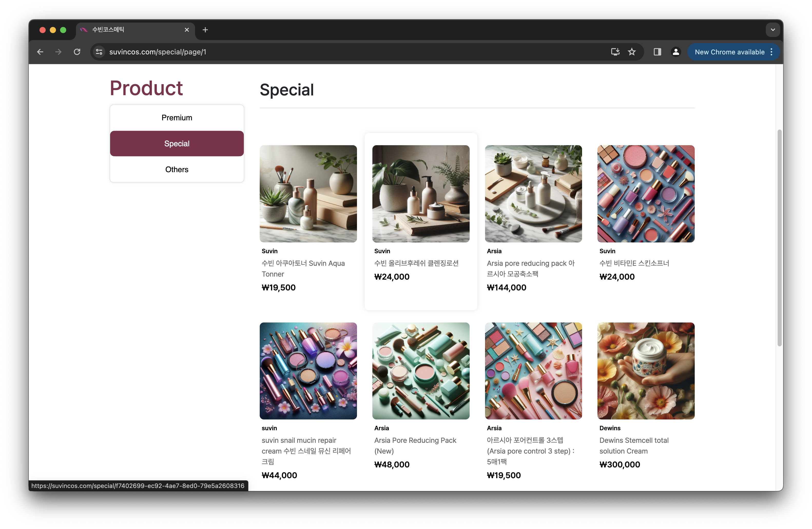Select the Special category
The height and width of the screenshot is (529, 812).
click(177, 144)
